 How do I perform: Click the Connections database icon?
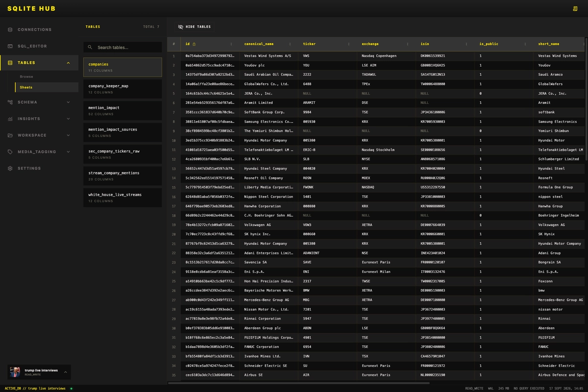pos(10,30)
